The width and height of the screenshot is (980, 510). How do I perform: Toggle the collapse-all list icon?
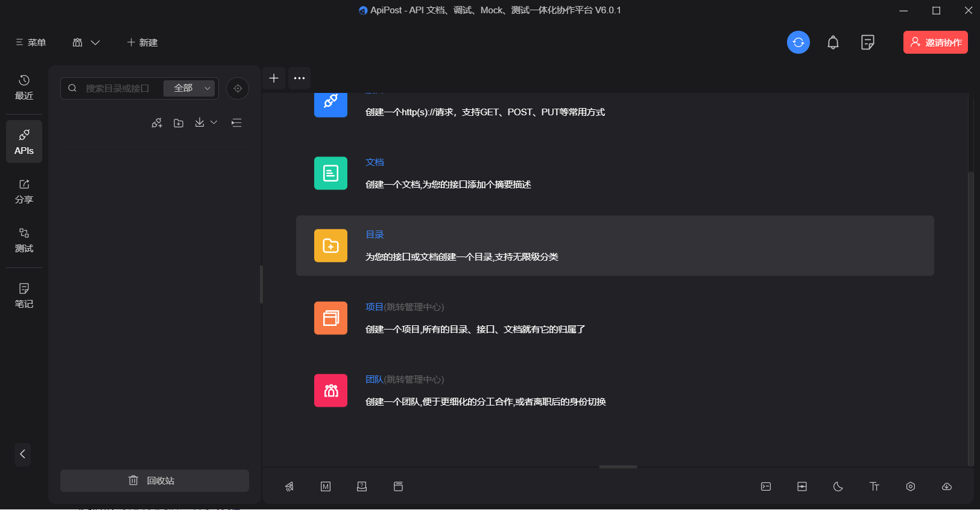click(x=236, y=123)
